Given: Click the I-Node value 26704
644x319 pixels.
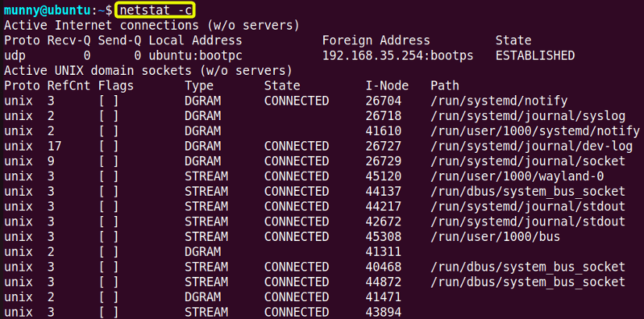Looking at the screenshot, I should (x=383, y=101).
